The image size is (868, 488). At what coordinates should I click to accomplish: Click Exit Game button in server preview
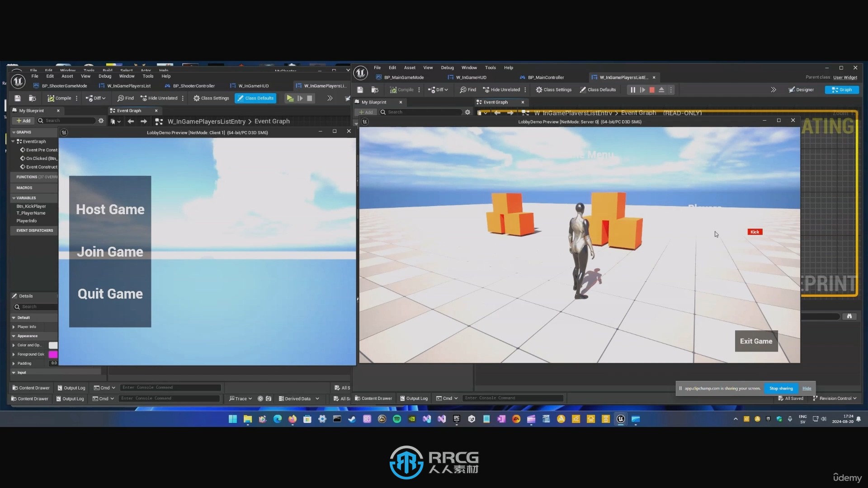756,341
